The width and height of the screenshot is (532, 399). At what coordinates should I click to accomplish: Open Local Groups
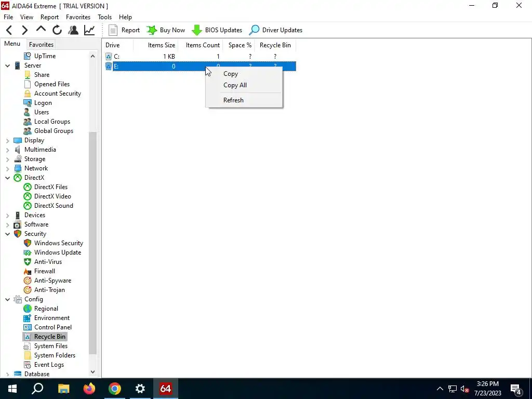(52, 122)
